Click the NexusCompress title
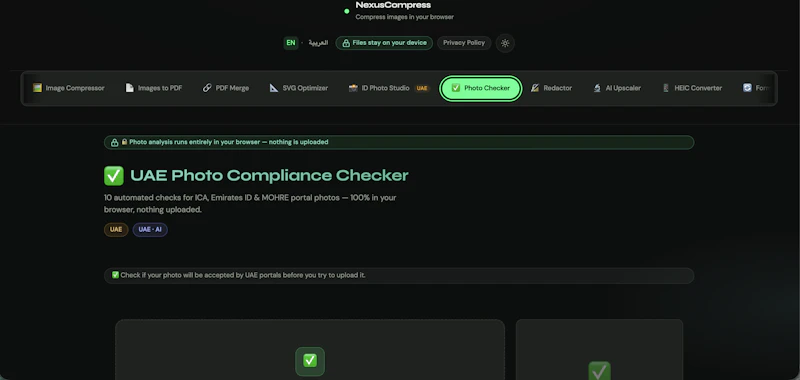The width and height of the screenshot is (800, 380). coord(393,5)
